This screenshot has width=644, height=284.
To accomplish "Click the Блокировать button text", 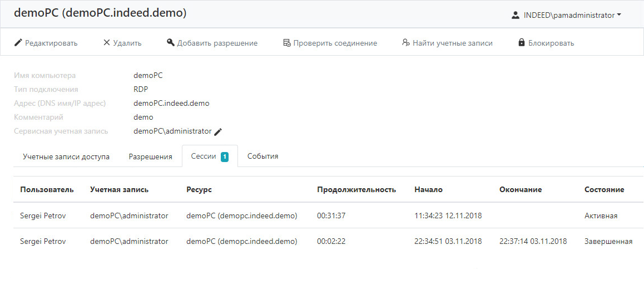I will pos(551,43).
